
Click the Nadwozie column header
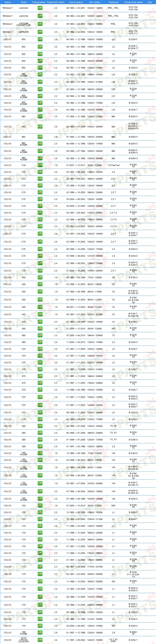(114, 2)
